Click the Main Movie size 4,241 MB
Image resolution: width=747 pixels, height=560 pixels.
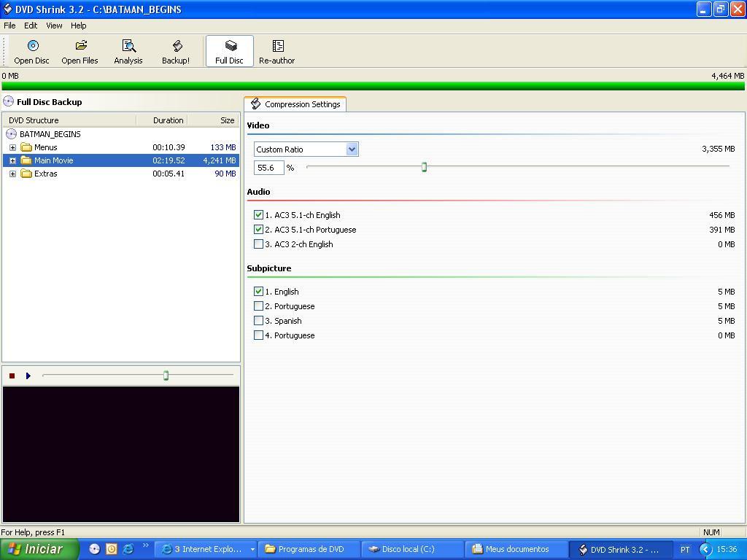pos(219,160)
